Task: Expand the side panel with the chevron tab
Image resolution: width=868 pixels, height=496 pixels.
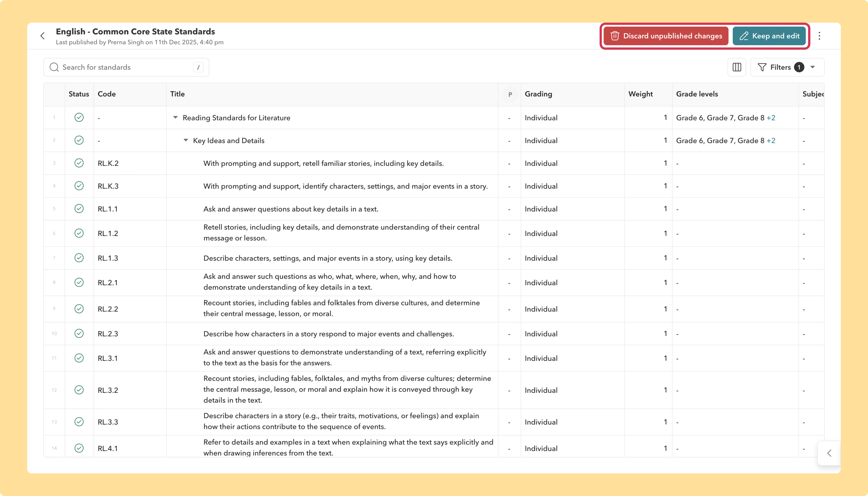Action: pos(829,453)
